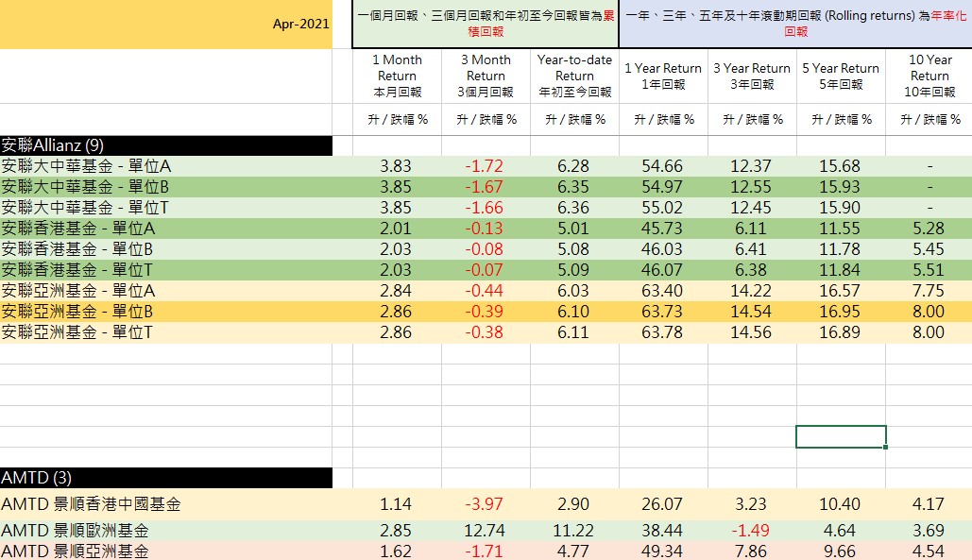Select the year-to-date value 6.35
The width and height of the screenshot is (972, 560).
(573, 187)
